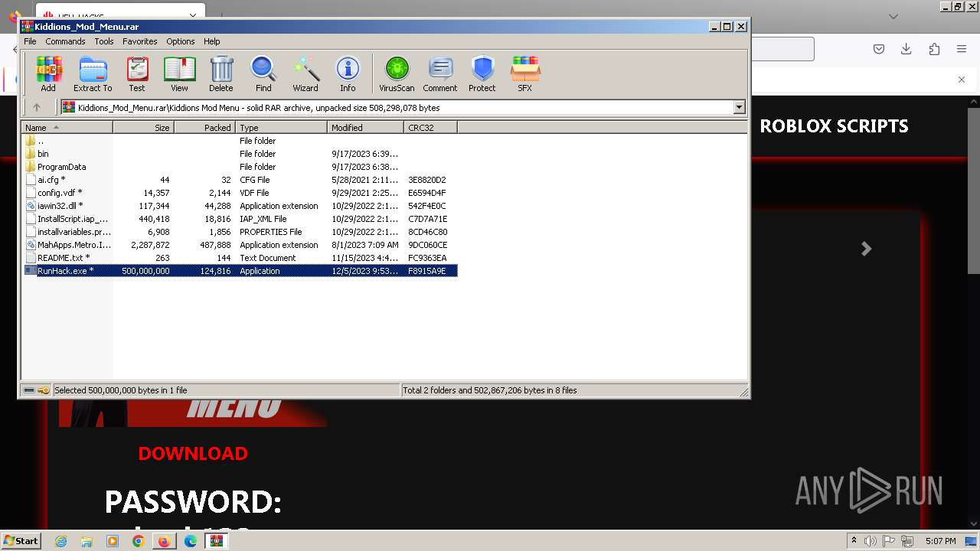Sort by Name column header
This screenshot has height=551, width=980.
(67, 128)
